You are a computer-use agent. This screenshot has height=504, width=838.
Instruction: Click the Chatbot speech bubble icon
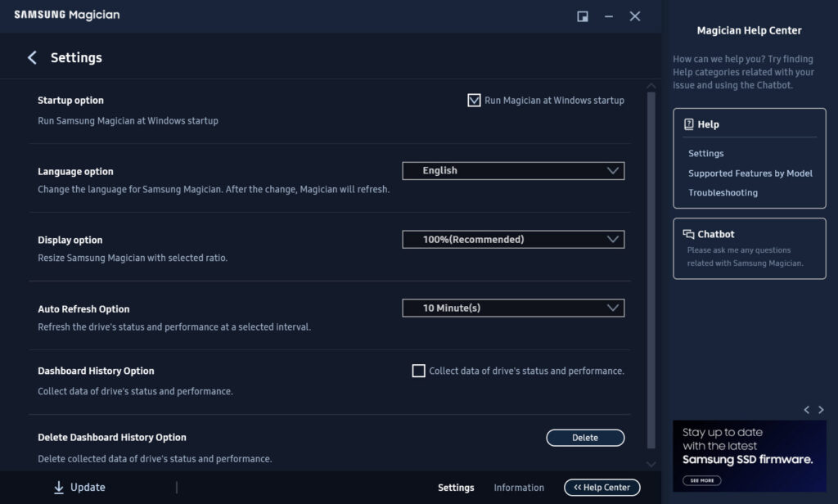(x=688, y=234)
